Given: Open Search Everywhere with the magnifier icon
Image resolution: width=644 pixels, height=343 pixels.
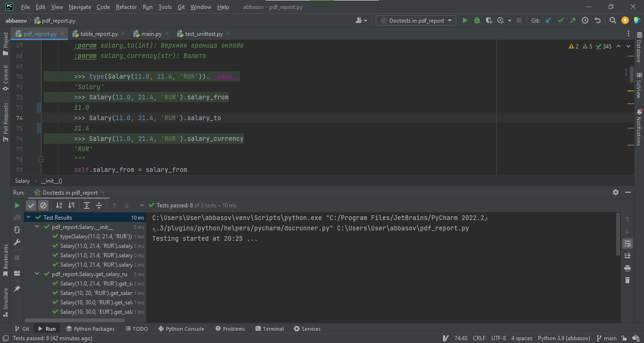Looking at the screenshot, I should [612, 20].
